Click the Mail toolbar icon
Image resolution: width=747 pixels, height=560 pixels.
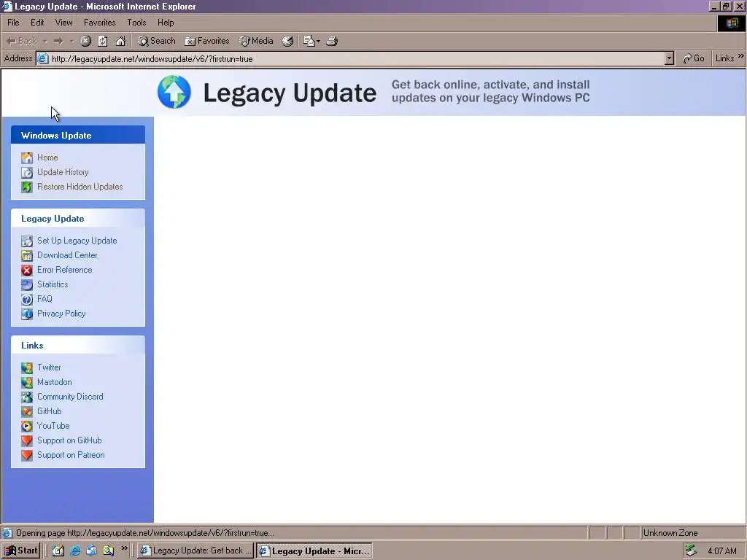coord(309,41)
